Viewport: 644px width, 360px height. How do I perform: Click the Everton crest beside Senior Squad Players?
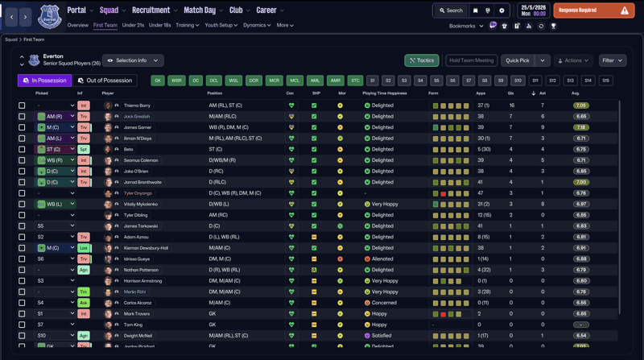click(34, 60)
